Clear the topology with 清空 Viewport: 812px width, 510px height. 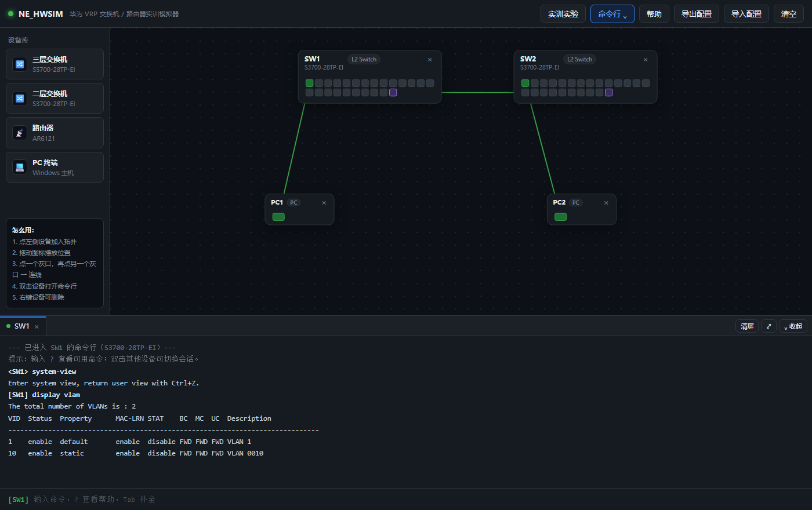789,14
